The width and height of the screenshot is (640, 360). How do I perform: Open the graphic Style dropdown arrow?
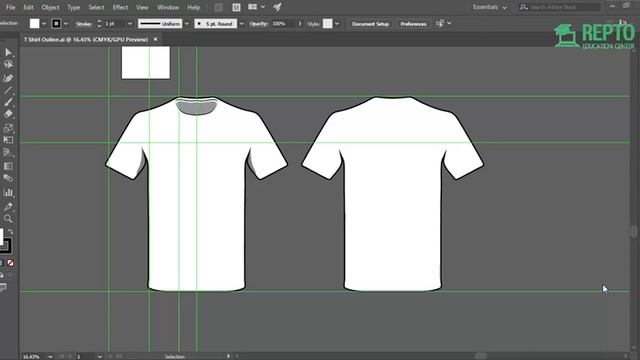coord(337,24)
